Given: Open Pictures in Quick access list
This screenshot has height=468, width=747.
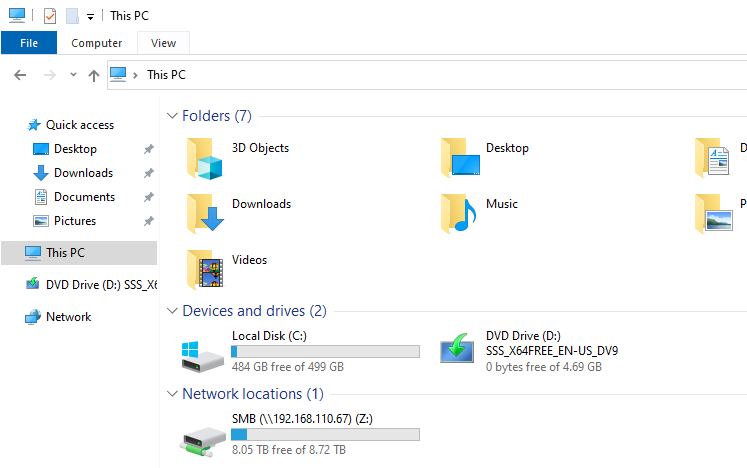Looking at the screenshot, I should tap(75, 221).
